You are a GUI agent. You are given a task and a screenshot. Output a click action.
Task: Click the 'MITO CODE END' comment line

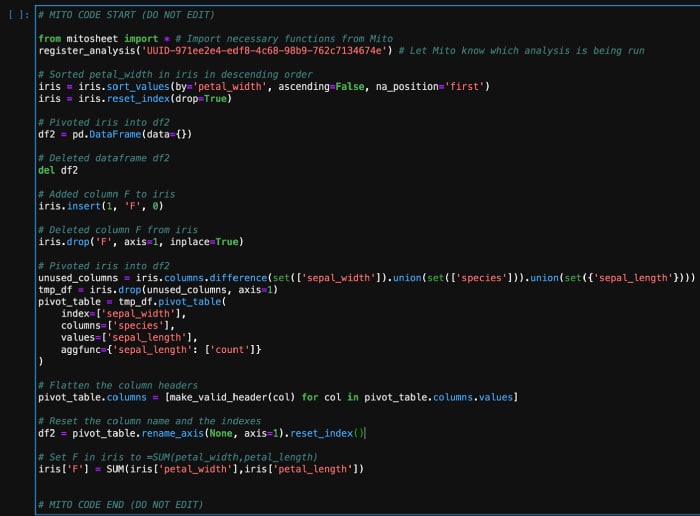[x=121, y=504]
